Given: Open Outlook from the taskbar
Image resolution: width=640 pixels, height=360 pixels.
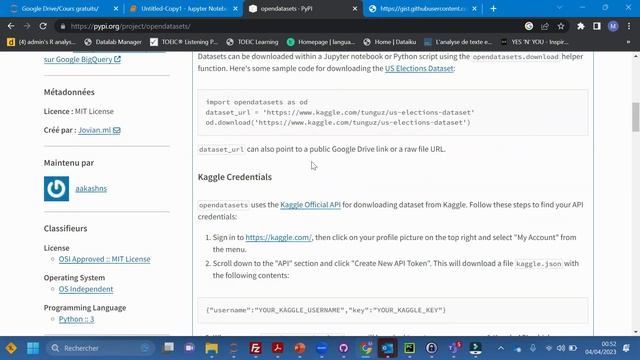Looking at the screenshot, I should pyautogui.click(x=387, y=348).
